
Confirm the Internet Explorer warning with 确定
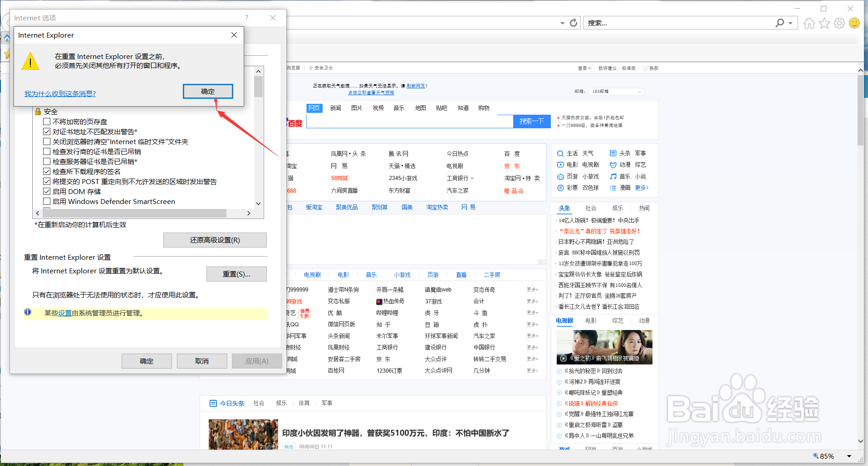pos(208,91)
